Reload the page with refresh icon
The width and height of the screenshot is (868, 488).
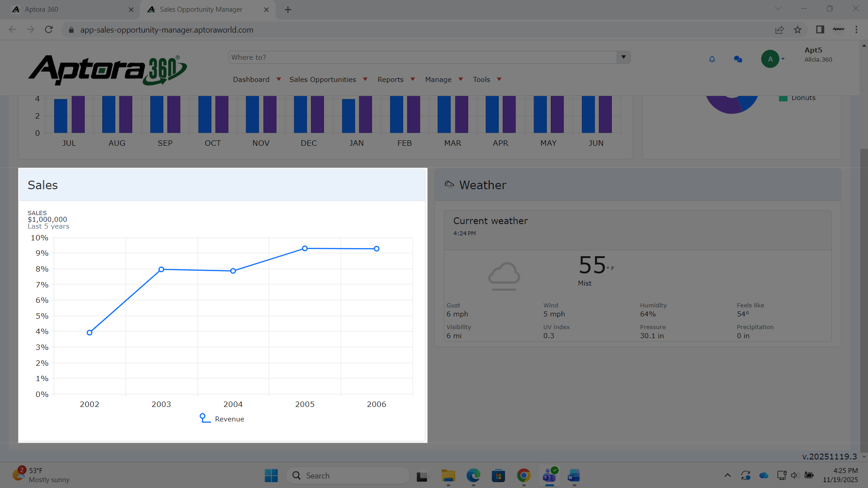[x=49, y=30]
